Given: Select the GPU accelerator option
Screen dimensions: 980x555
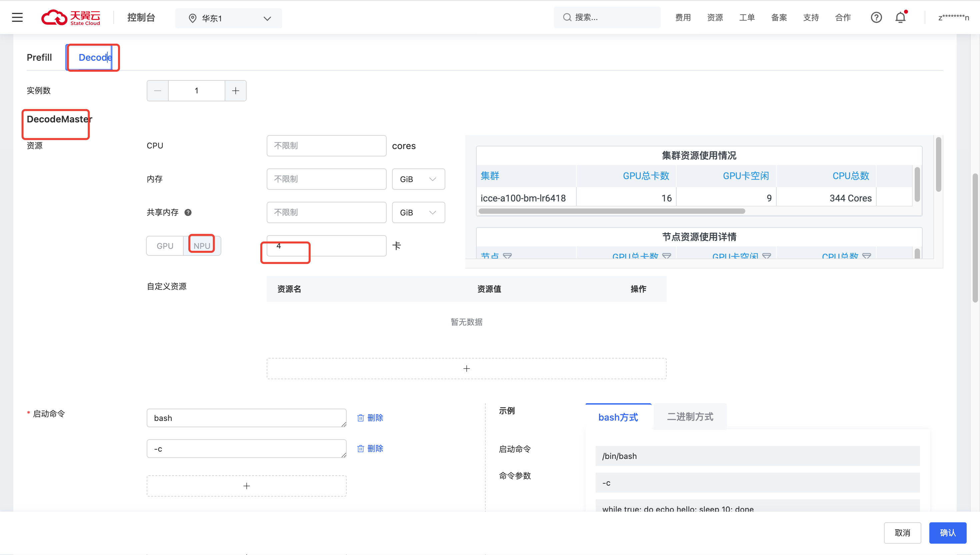Looking at the screenshot, I should (165, 246).
